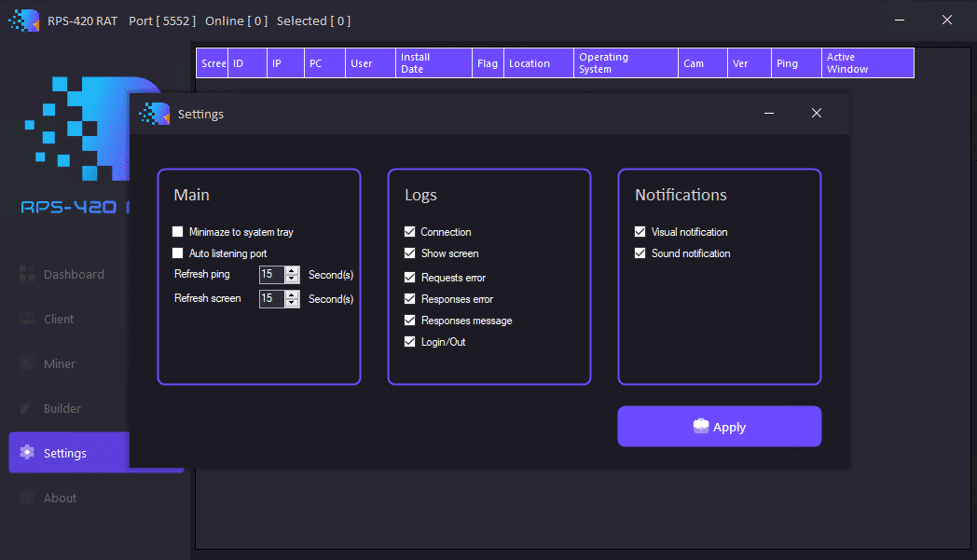Image resolution: width=977 pixels, height=560 pixels.
Task: Click the Settings gear icon in the sidebar
Action: coord(27,454)
